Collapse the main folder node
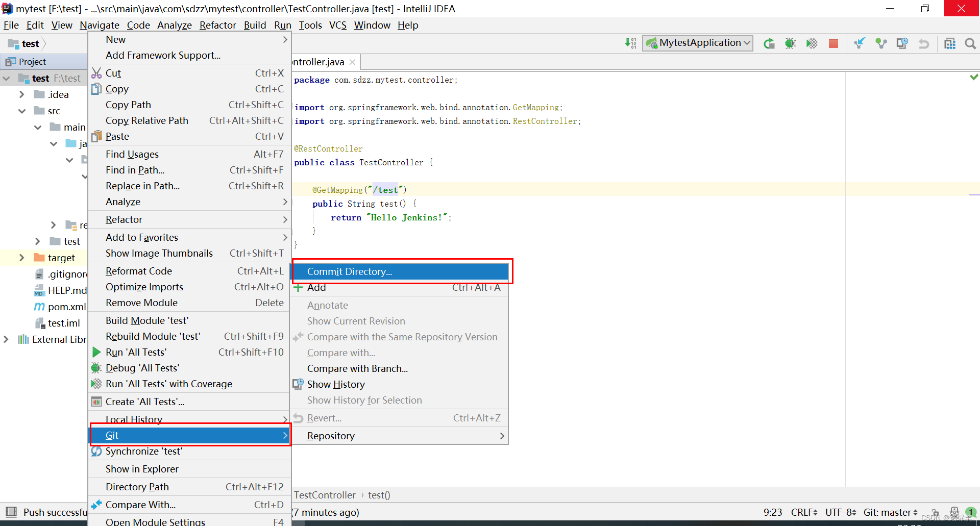Image resolution: width=980 pixels, height=526 pixels. coord(38,127)
